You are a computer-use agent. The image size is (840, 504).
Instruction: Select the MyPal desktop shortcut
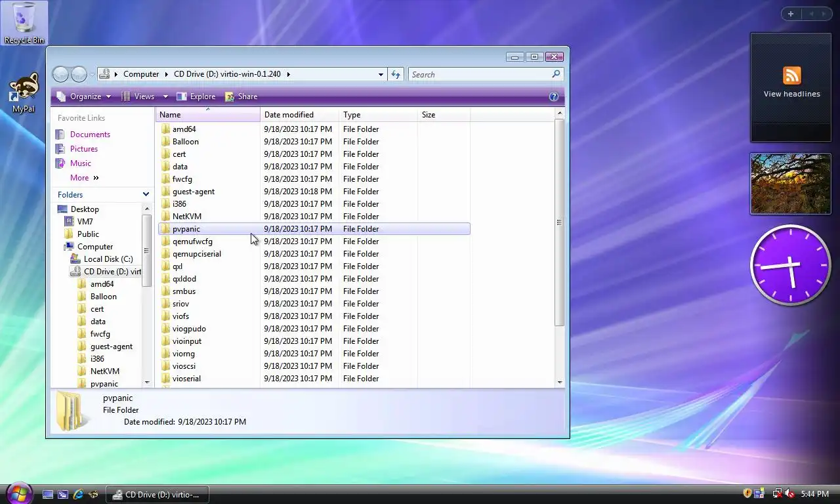(24, 93)
